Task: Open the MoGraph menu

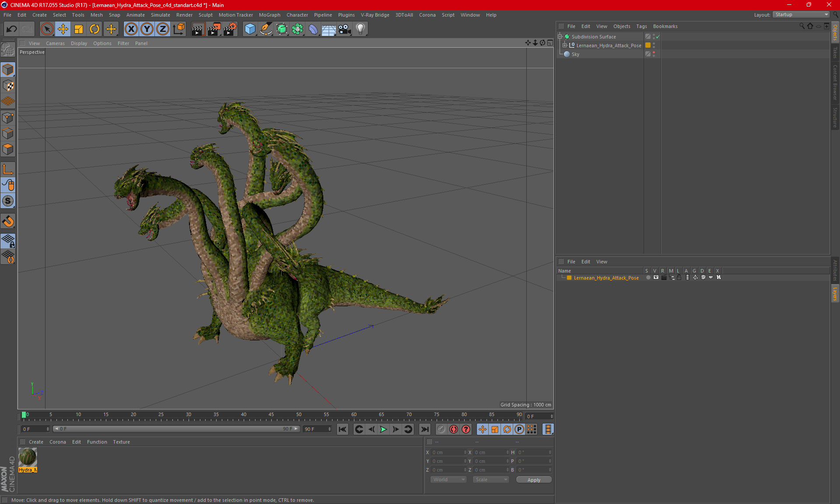Action: (x=269, y=15)
